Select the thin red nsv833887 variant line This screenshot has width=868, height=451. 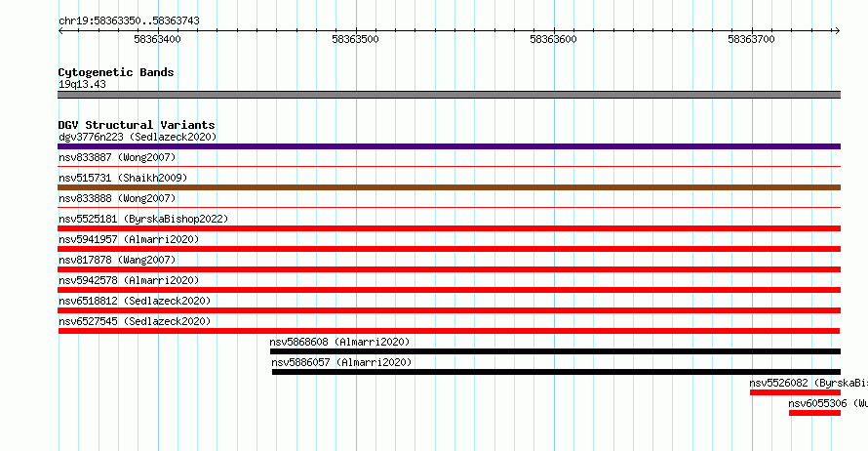click(449, 166)
